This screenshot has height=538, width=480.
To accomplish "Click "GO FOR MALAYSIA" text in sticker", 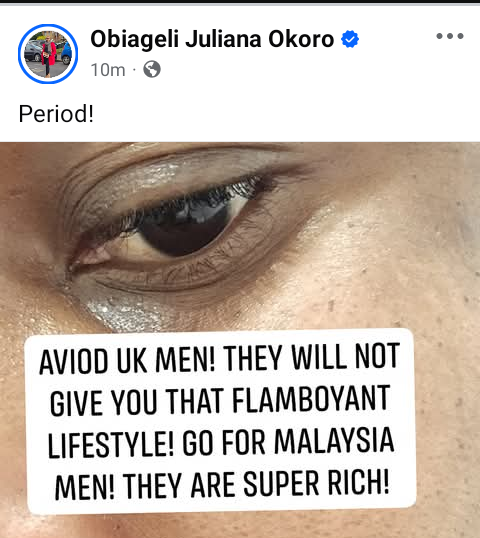I will click(x=288, y=441).
